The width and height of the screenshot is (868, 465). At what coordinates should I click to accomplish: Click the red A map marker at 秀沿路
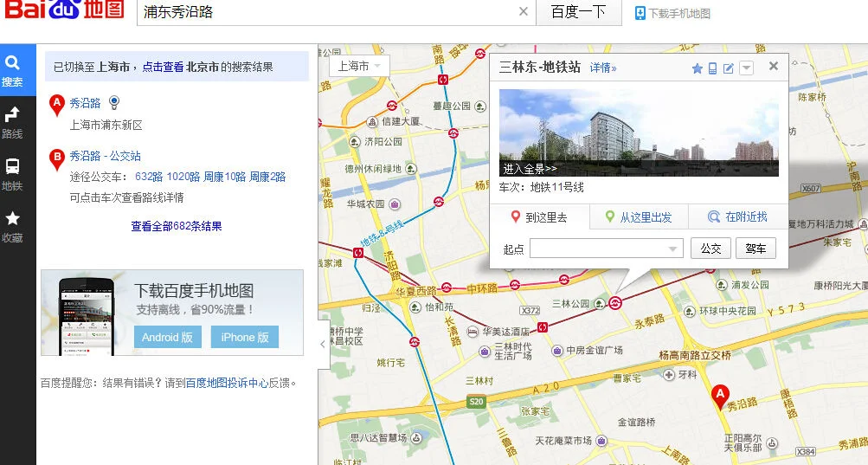720,397
